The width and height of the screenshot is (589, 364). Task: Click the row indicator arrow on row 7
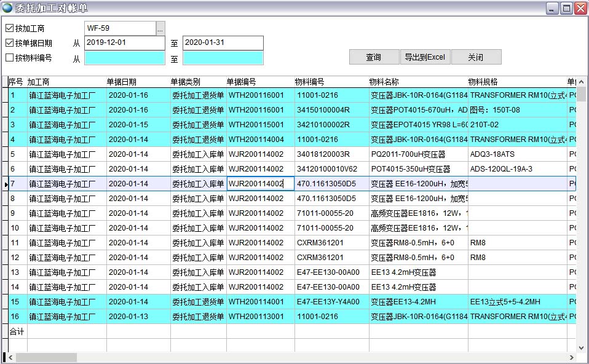tap(6, 184)
